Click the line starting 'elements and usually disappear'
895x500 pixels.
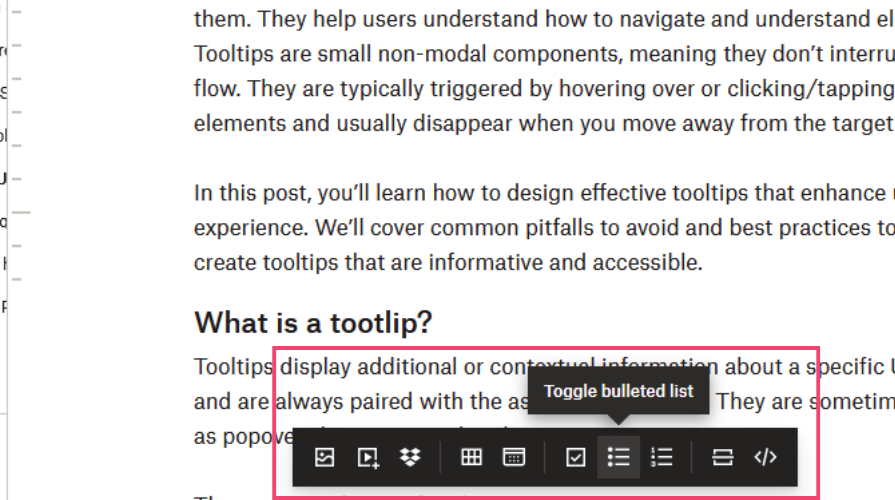click(544, 123)
